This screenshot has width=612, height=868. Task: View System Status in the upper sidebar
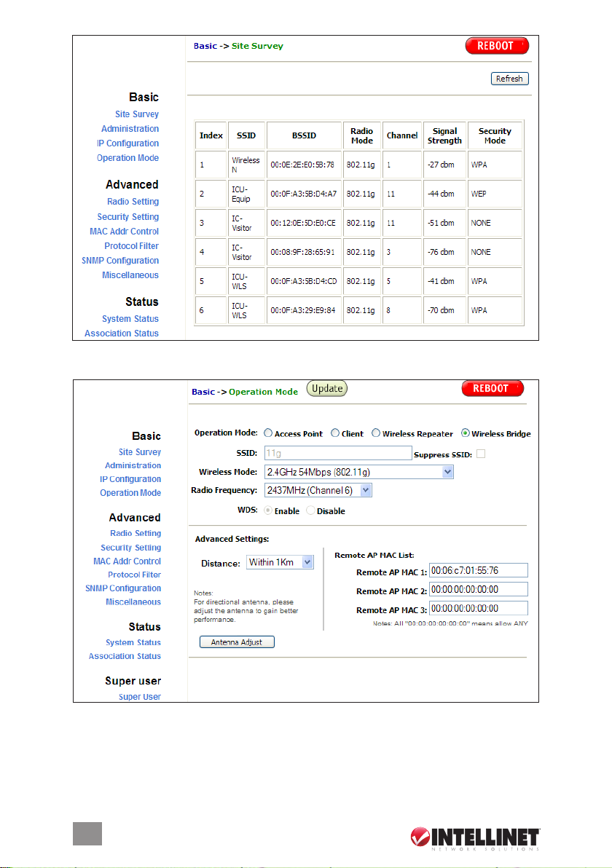(x=130, y=319)
